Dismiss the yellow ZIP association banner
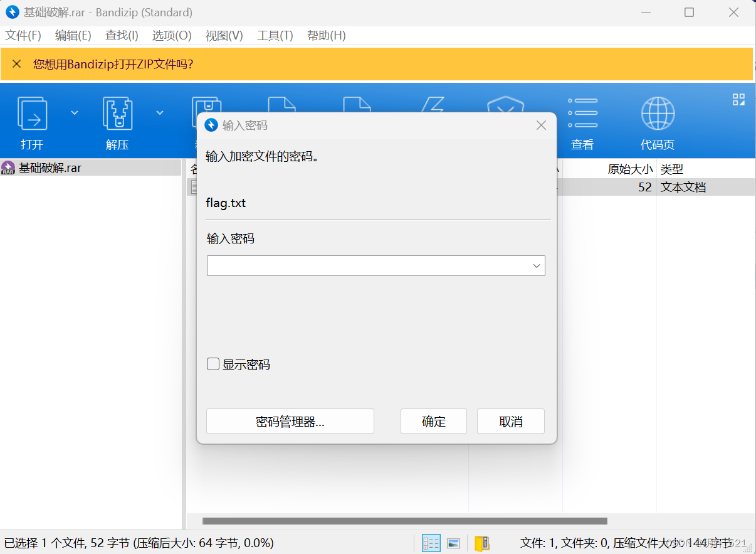 (17, 64)
